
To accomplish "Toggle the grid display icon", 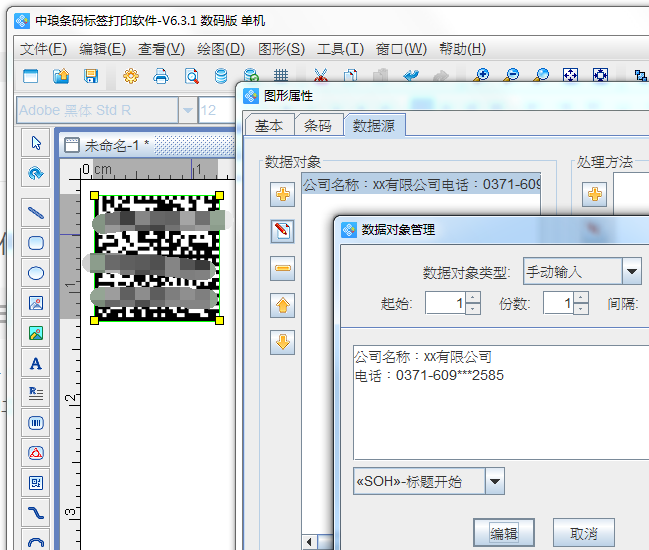I will [x=281, y=75].
